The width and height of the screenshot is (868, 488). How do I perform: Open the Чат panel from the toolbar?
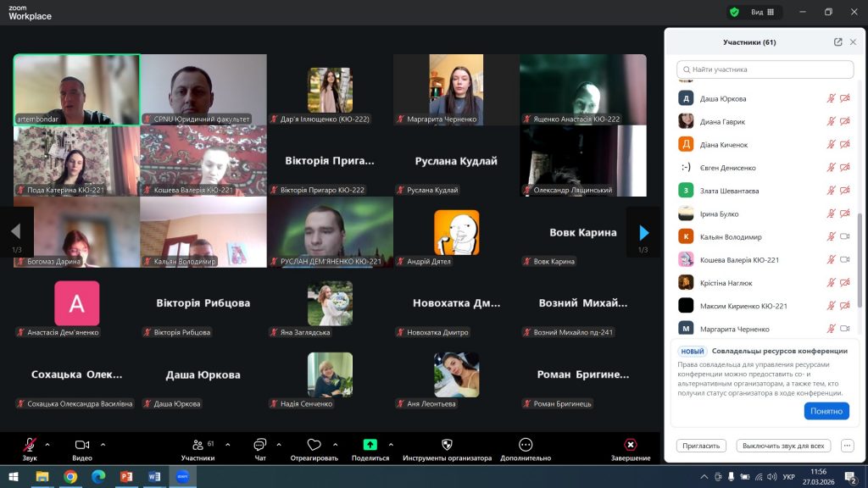[x=259, y=445]
